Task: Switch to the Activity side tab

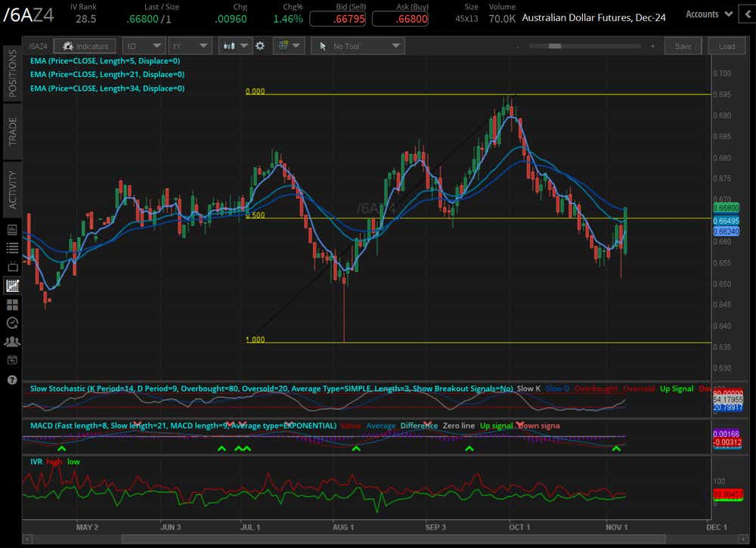Action: [12, 189]
